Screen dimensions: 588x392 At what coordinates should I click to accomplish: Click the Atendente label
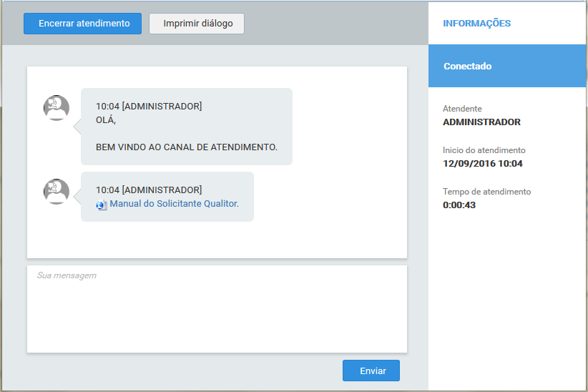(462, 109)
